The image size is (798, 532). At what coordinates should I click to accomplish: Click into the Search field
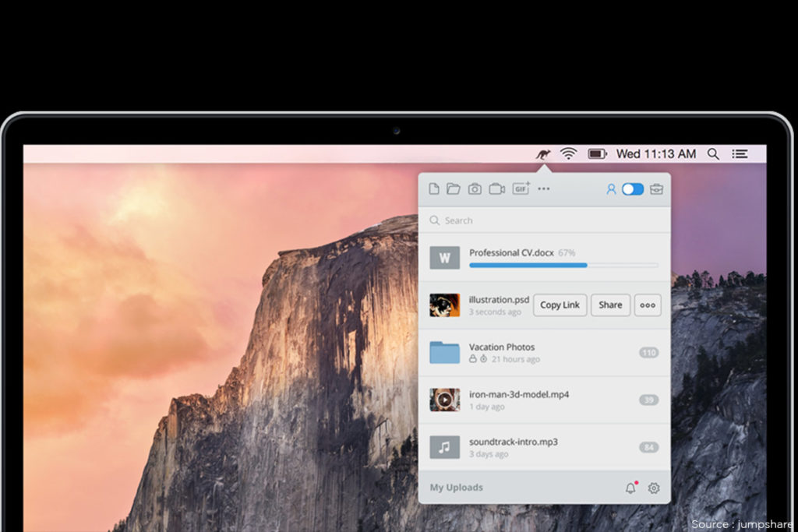click(x=544, y=220)
